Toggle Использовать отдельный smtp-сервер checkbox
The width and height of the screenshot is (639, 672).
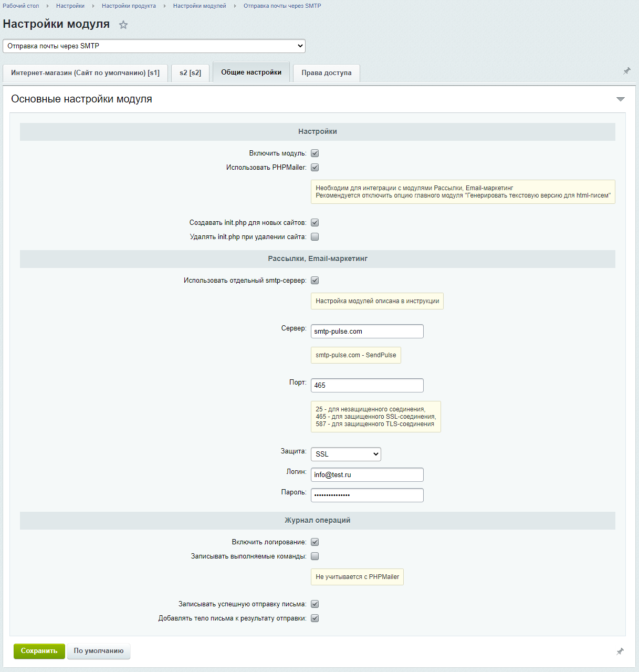(x=315, y=281)
